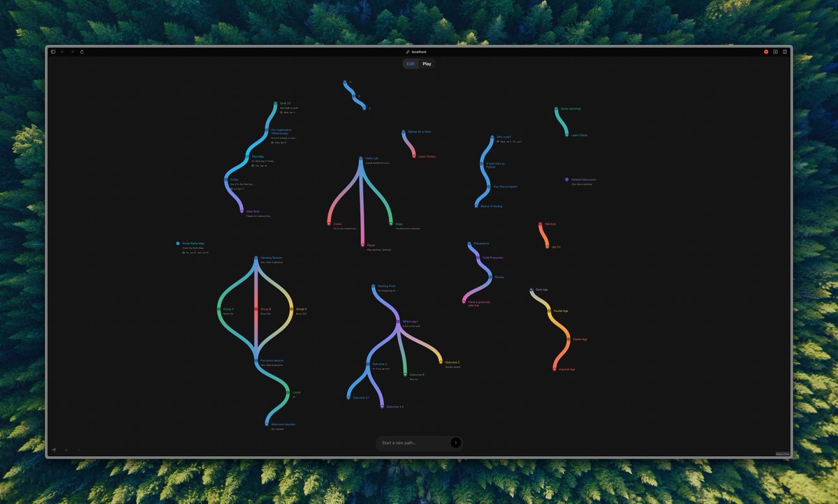
Task: Go back with the browser back arrow
Action: 62,52
